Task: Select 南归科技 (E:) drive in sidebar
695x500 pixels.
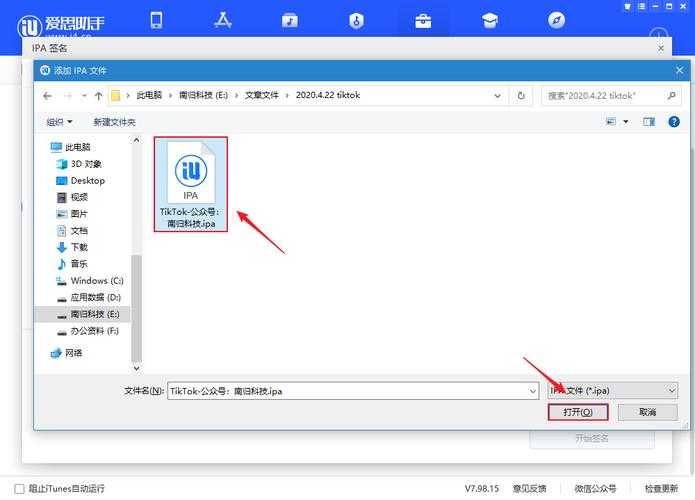Action: (x=88, y=314)
